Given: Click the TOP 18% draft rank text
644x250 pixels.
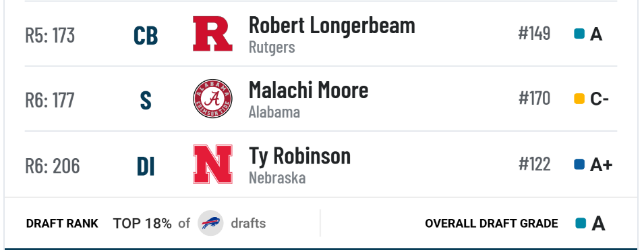Looking at the screenshot, I should coord(142,223).
